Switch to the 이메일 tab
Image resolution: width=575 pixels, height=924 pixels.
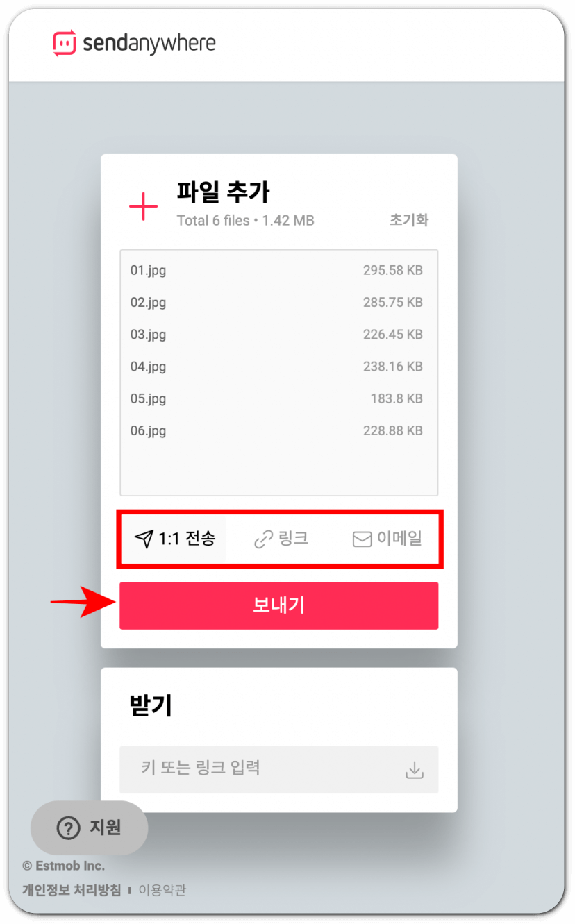[x=387, y=539]
